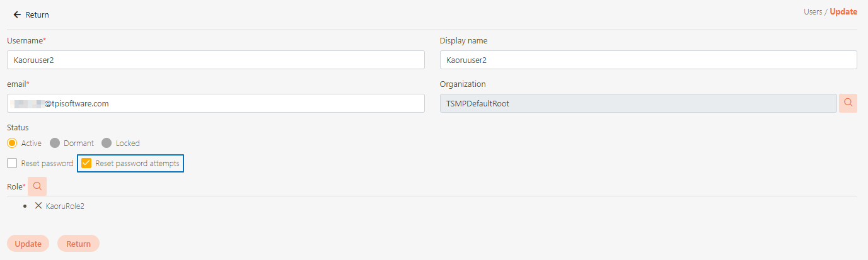Select the KaoruRole2 role entry

(x=65, y=206)
